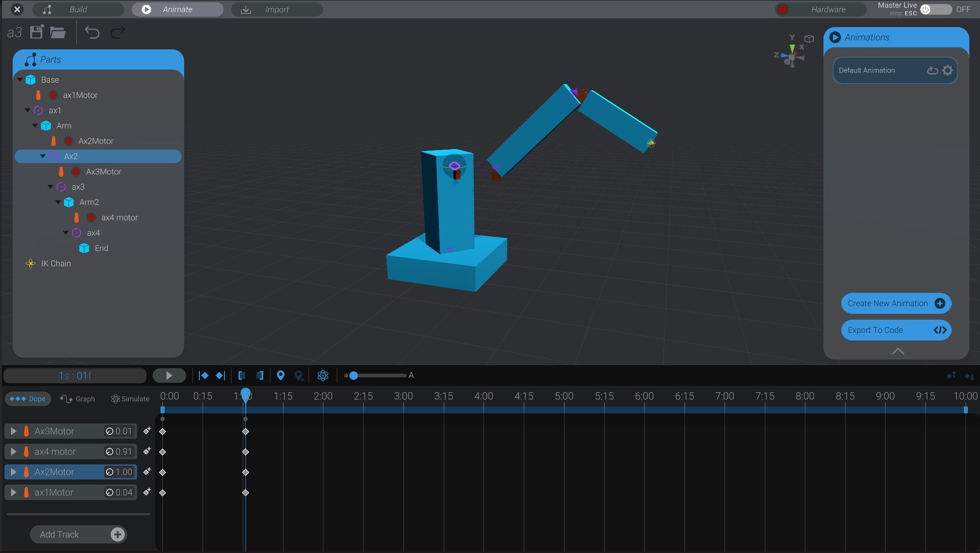Toggle the Master Live OFF switch
The width and height of the screenshot is (980, 553).
tap(937, 9)
